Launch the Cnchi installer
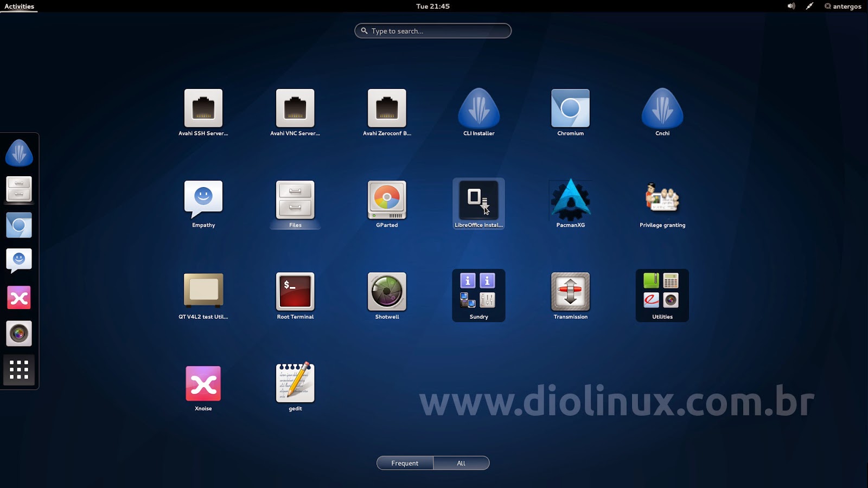Screen dimensions: 868x488 [x=662, y=113]
